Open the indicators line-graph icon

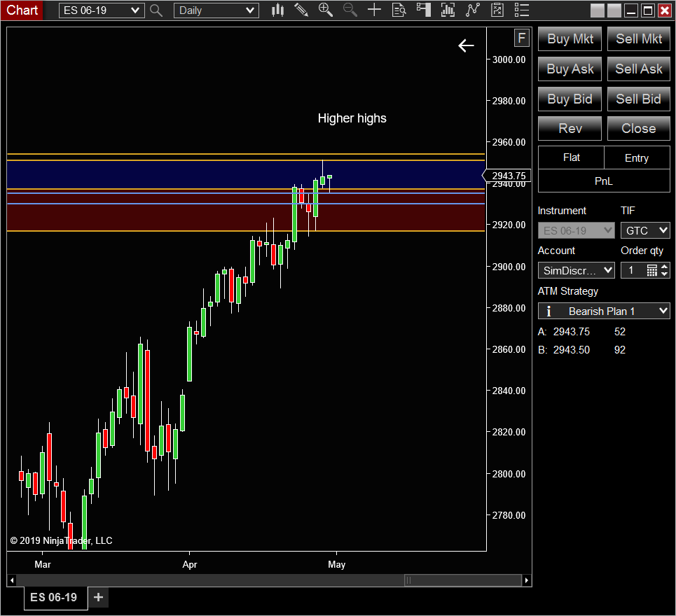[473, 10]
